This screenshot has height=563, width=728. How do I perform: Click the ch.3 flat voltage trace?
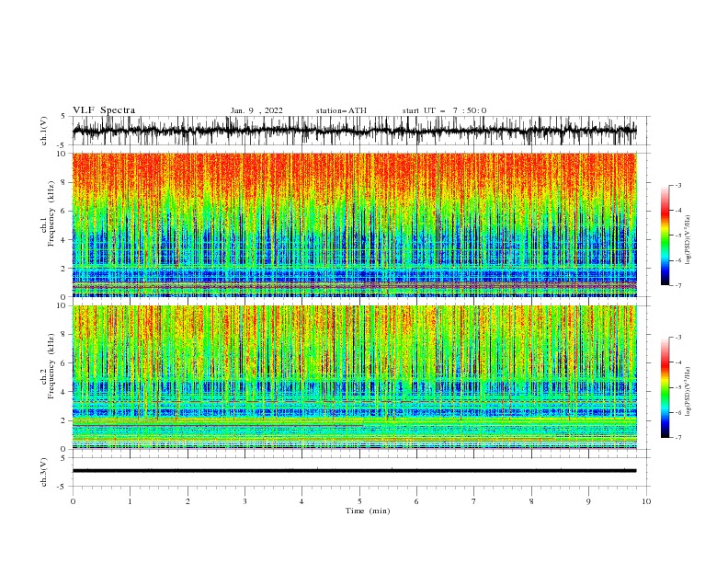(354, 471)
